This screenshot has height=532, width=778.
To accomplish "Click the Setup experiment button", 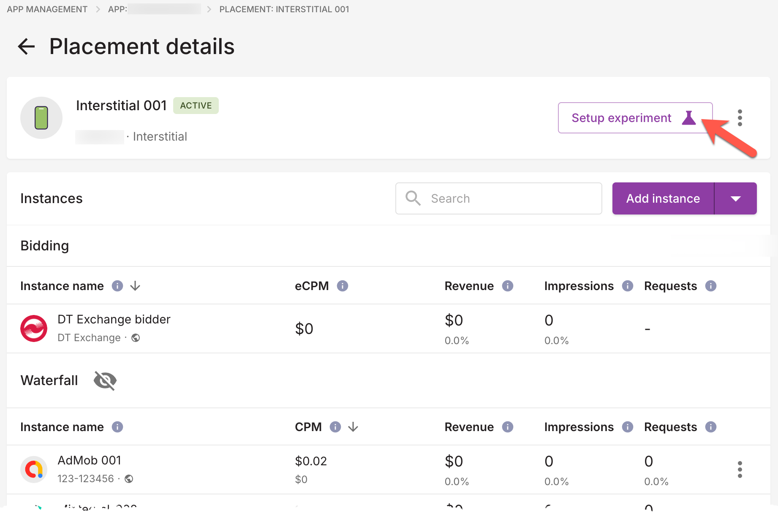I will pos(635,118).
